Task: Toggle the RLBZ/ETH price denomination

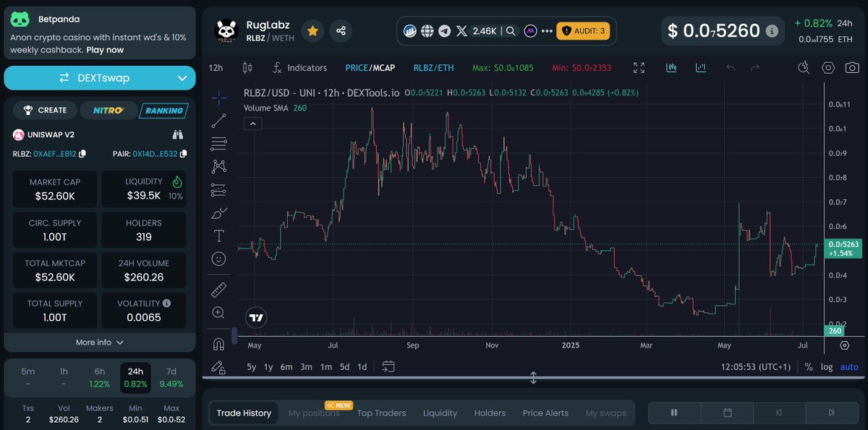Action: [433, 68]
